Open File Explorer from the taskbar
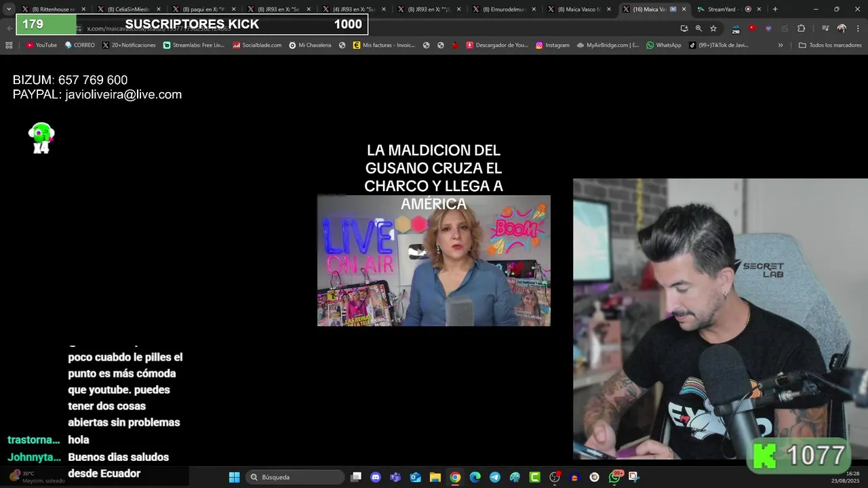 [x=435, y=477]
